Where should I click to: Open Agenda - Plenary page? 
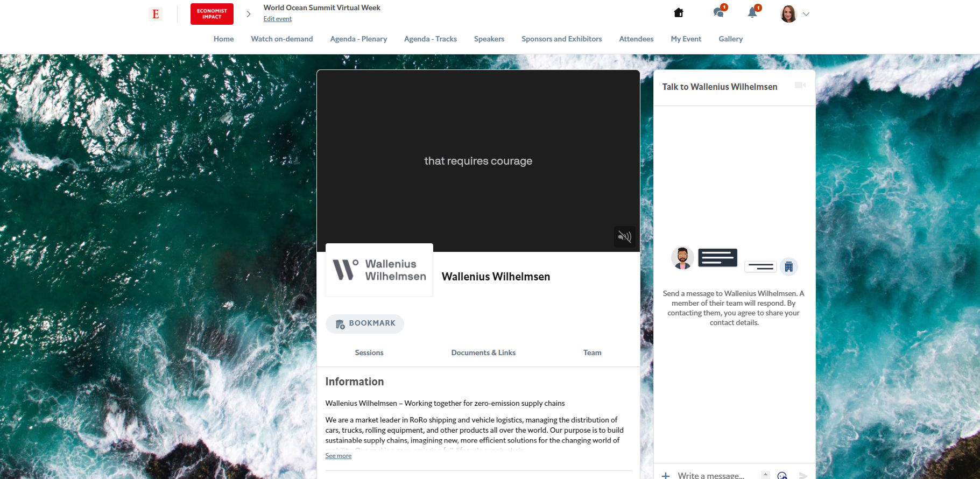359,39
